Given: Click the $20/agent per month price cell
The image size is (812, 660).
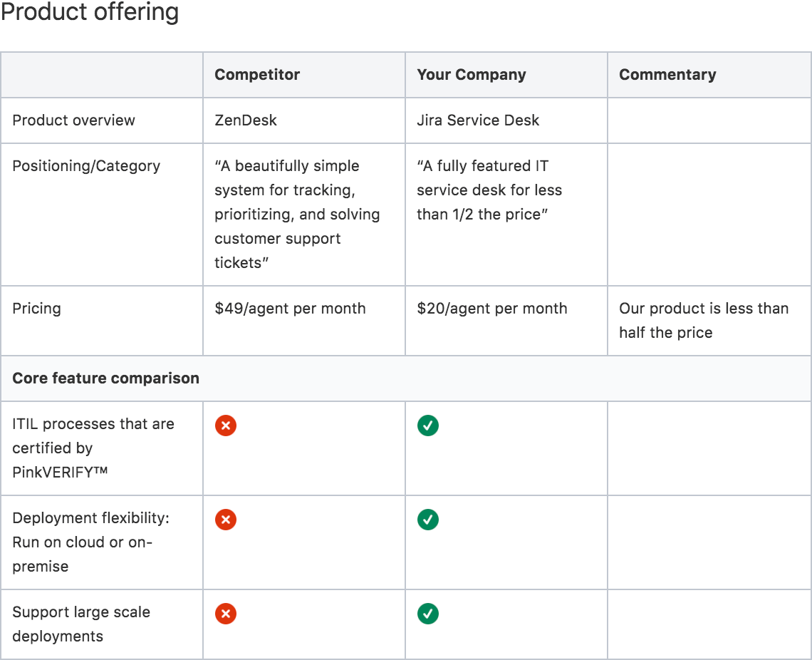Looking at the screenshot, I should pos(492,309).
